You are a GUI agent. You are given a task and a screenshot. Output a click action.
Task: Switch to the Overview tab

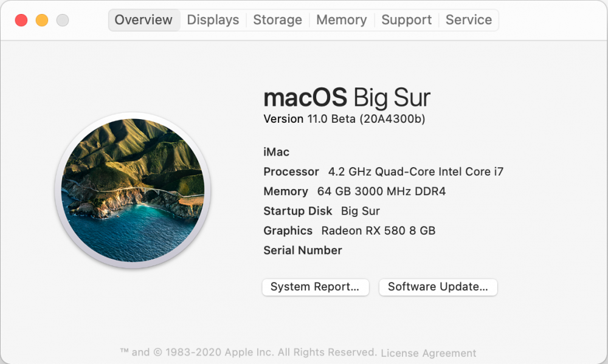pos(144,20)
